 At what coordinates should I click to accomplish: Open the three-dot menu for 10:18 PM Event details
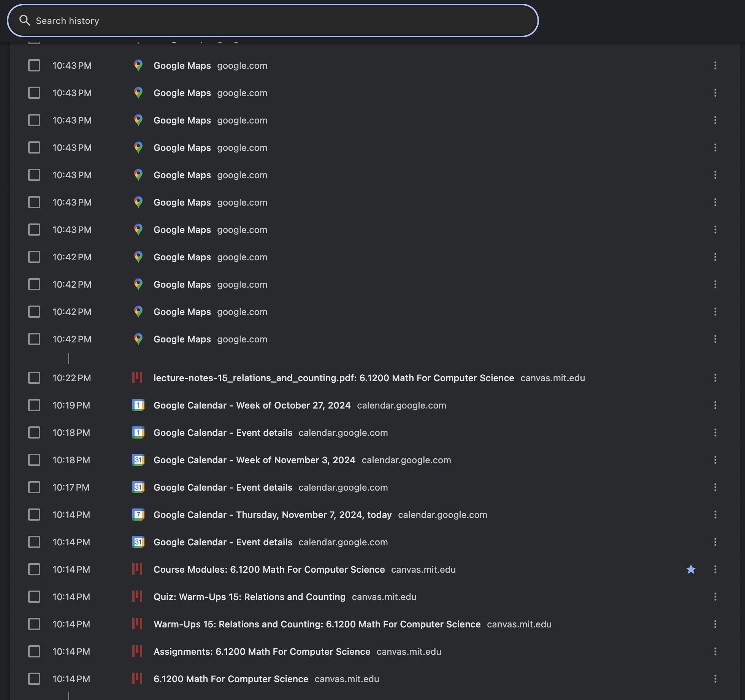[715, 432]
